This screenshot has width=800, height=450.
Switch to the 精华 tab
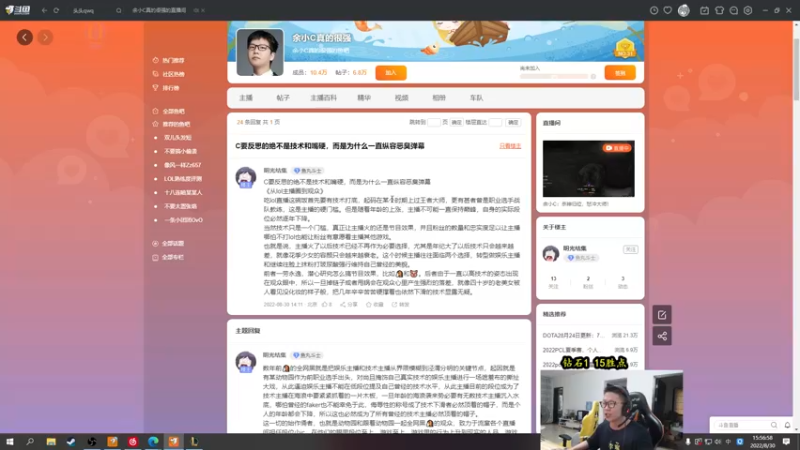point(364,98)
